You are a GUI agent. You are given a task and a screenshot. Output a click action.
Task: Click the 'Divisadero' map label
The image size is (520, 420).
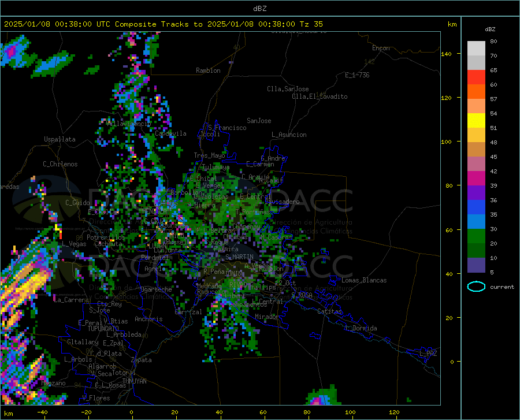282,202
